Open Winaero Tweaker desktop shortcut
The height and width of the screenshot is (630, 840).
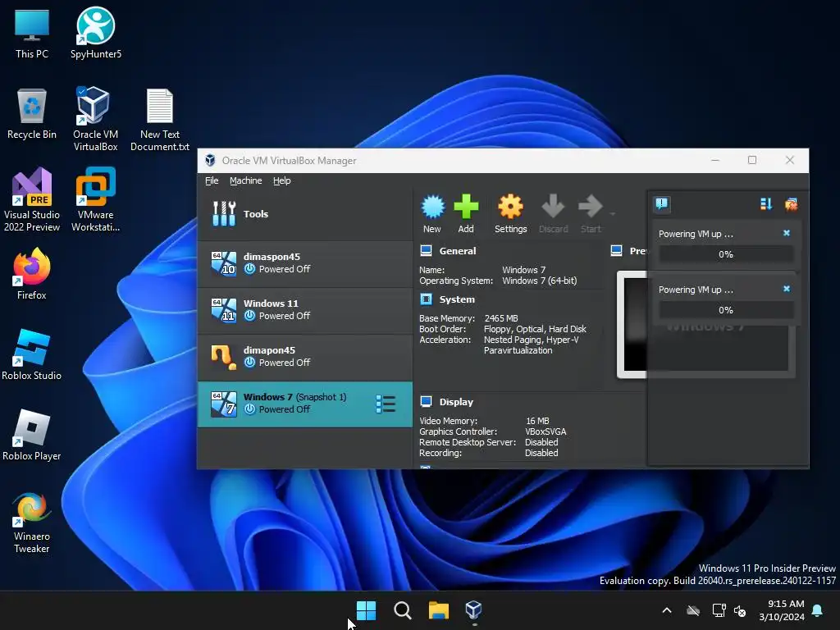(32, 523)
